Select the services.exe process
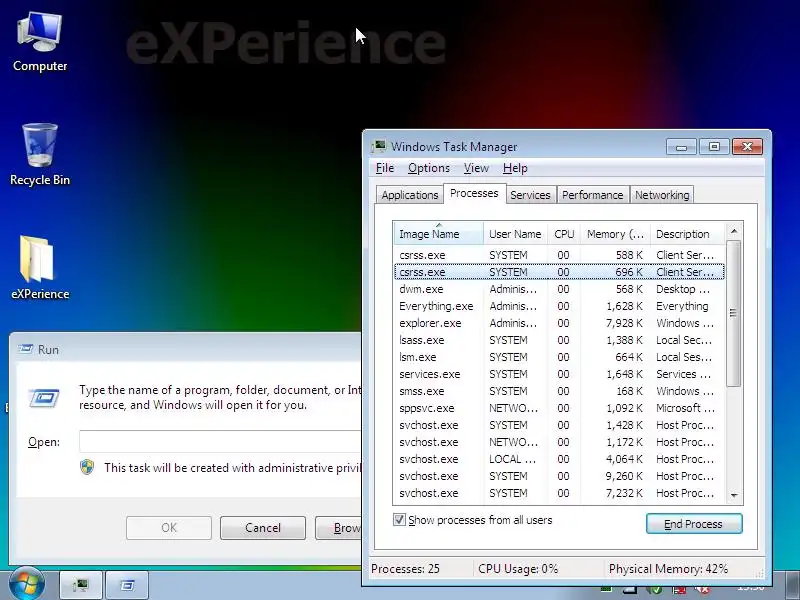 click(559, 374)
